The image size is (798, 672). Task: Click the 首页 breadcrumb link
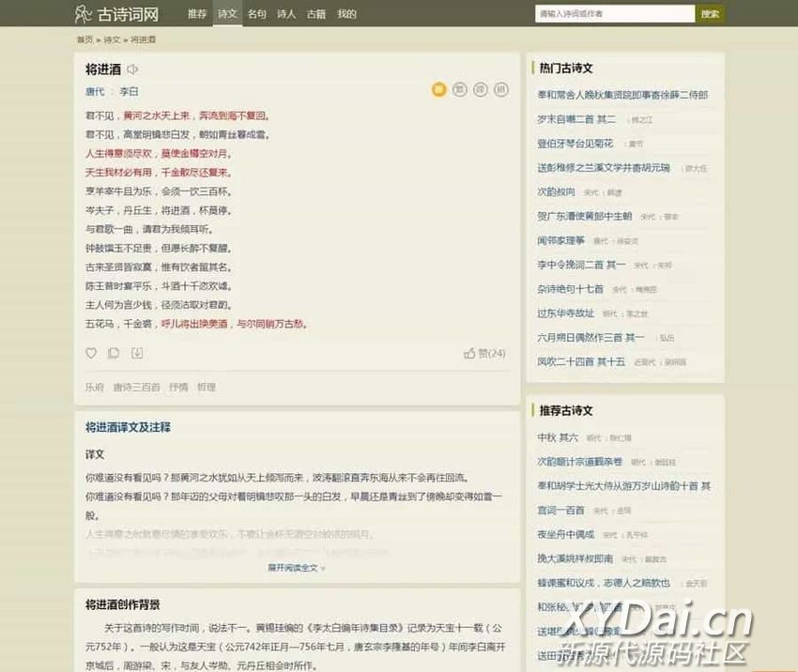pos(84,40)
